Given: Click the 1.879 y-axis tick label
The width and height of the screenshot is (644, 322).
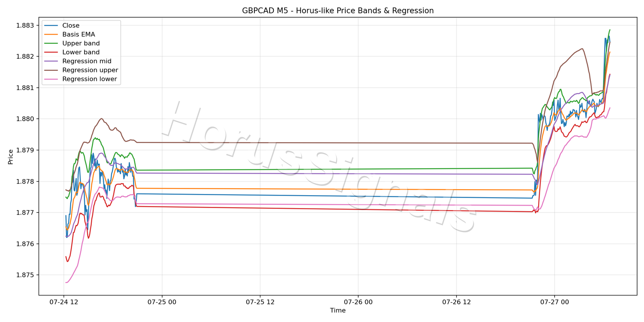Looking at the screenshot, I should point(25,150).
